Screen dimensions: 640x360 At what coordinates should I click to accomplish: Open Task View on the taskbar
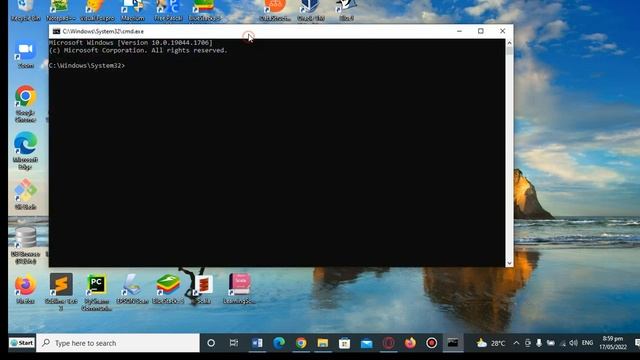[233, 343]
